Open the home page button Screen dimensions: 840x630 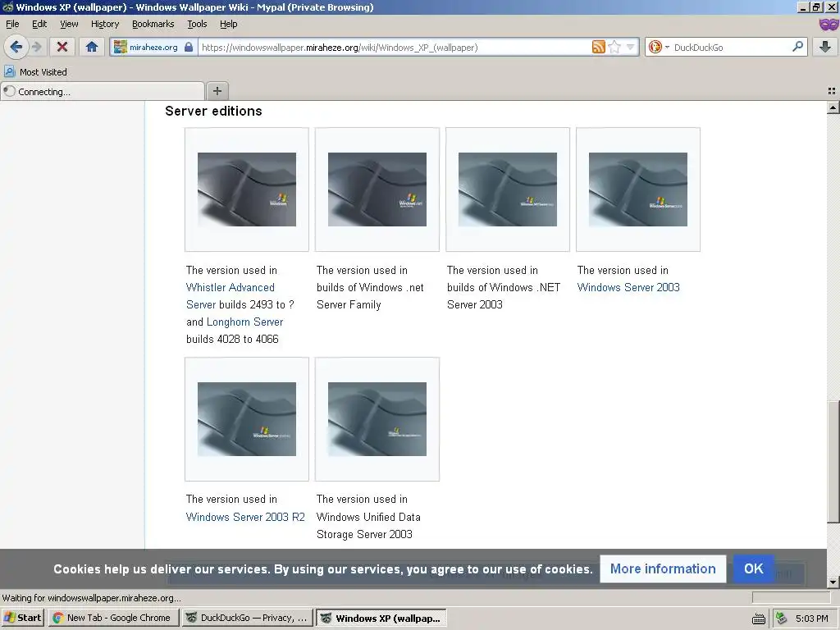[92, 47]
